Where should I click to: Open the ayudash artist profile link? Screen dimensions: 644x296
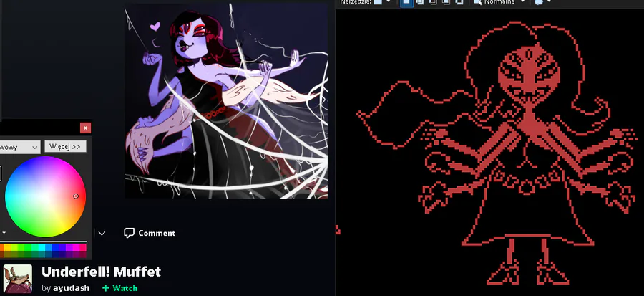click(71, 288)
